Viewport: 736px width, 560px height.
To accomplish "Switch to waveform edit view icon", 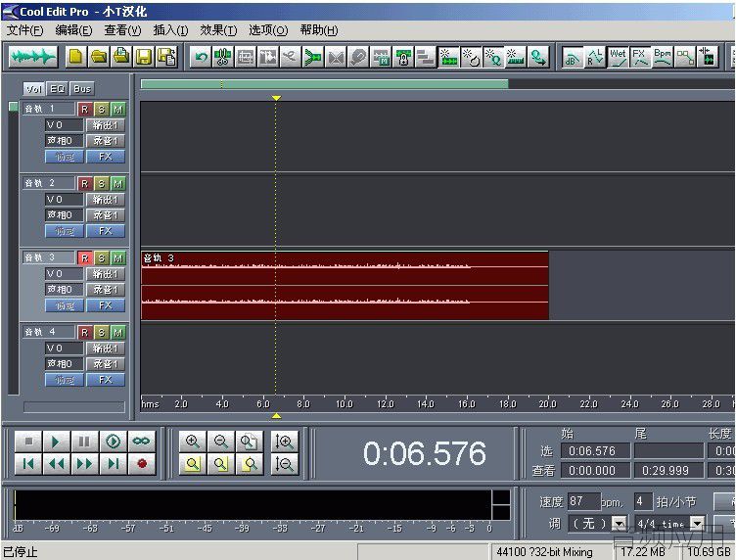I will pyautogui.click(x=33, y=57).
